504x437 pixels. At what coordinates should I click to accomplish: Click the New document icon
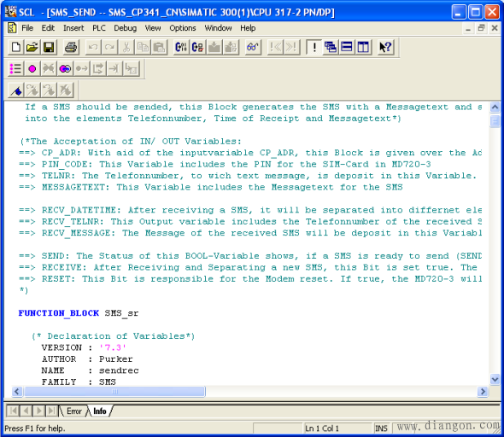click(15, 47)
